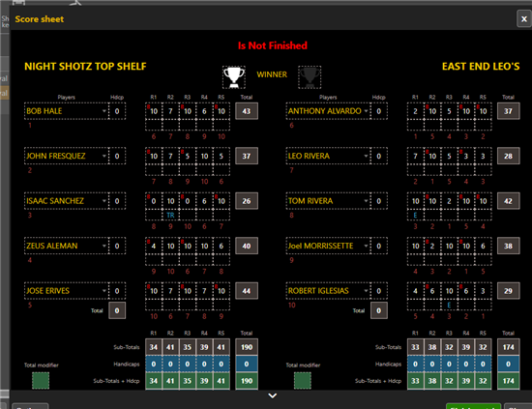
Task: Click the East End Leo's winner trophy
Action: 310,77
